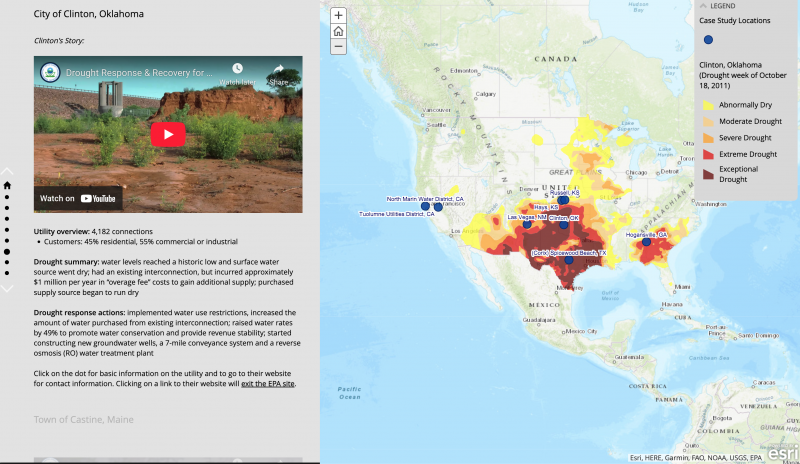Play the Drought Response & Recovery video
800x464 pixels.
coord(168,134)
